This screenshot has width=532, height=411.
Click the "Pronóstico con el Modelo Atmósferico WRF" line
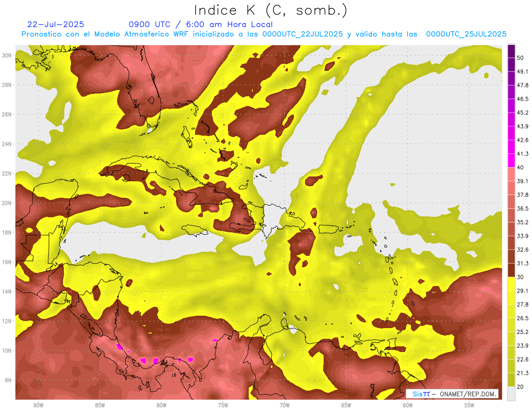[x=264, y=34]
